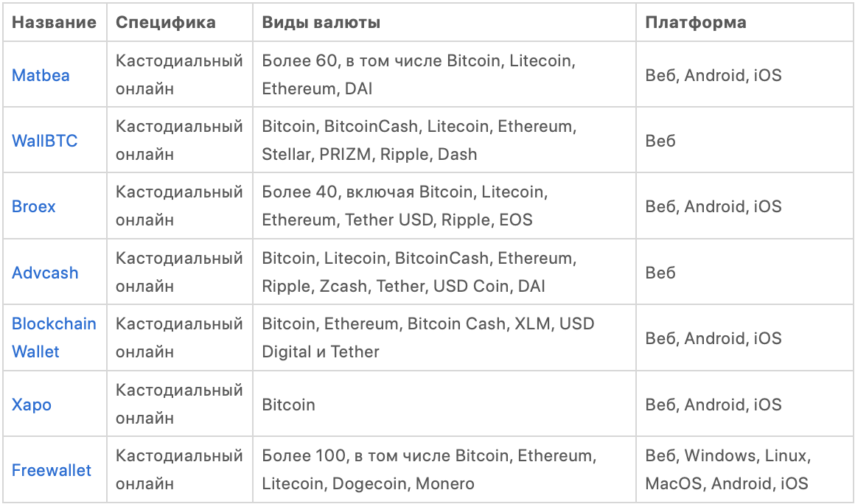Click the 'Название' column header

(54, 22)
